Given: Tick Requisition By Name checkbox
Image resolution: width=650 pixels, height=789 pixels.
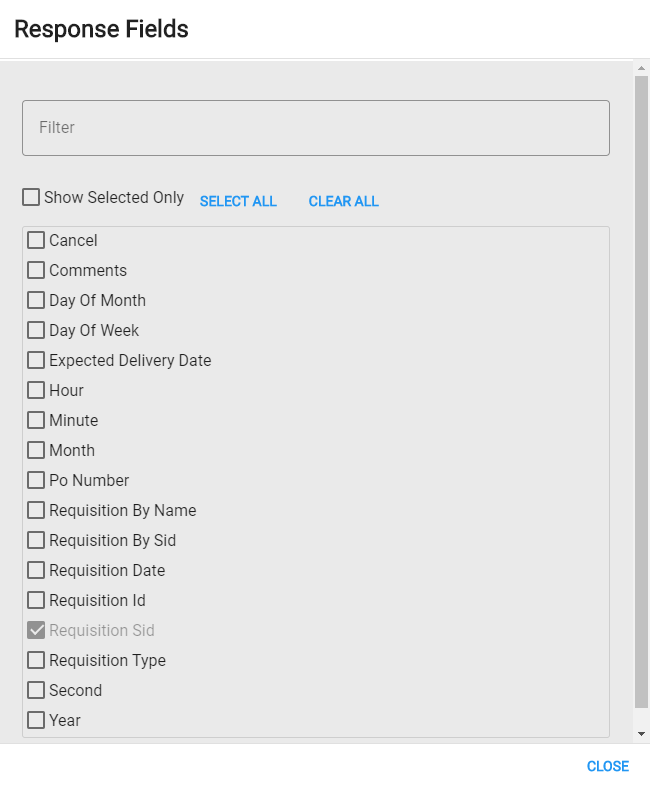Looking at the screenshot, I should tap(36, 510).
